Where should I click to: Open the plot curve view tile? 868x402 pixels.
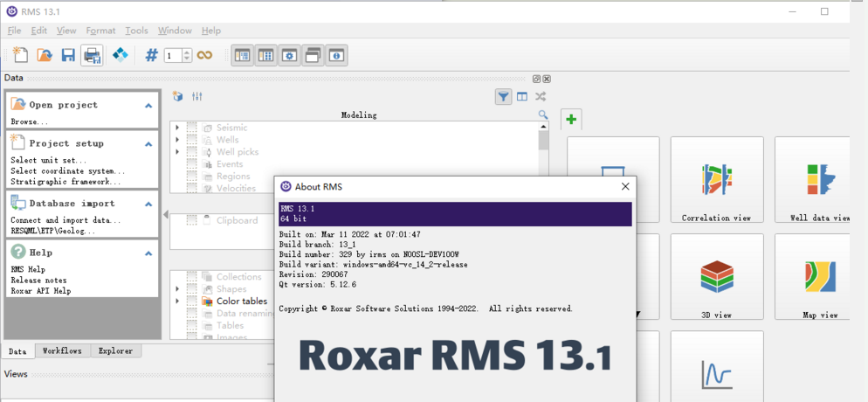coord(716,366)
